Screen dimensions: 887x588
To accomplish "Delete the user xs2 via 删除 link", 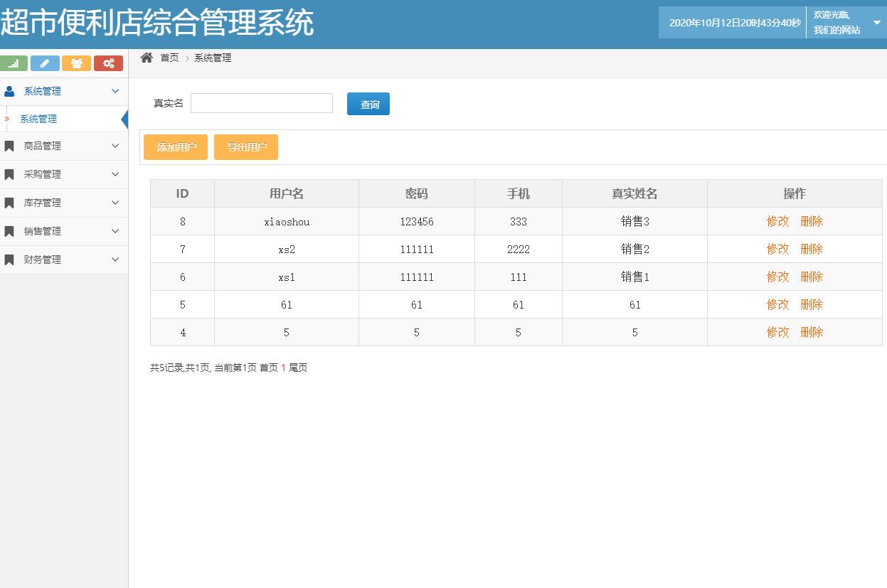I will coord(811,249).
